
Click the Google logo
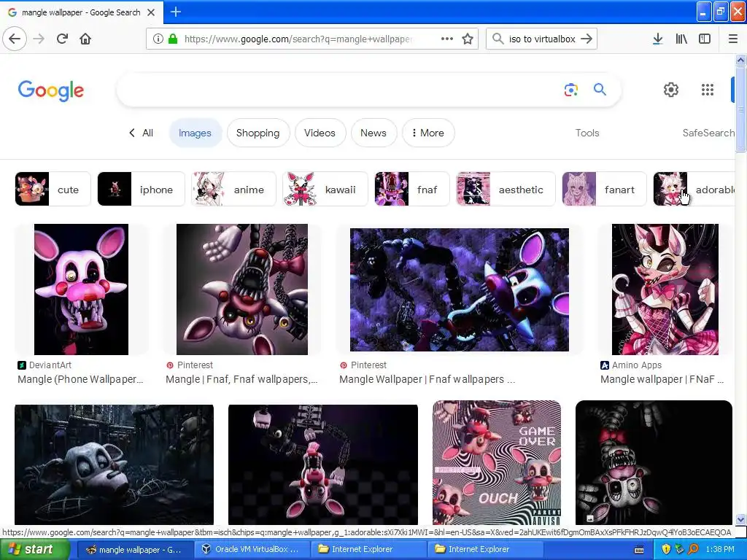pyautogui.click(x=51, y=90)
